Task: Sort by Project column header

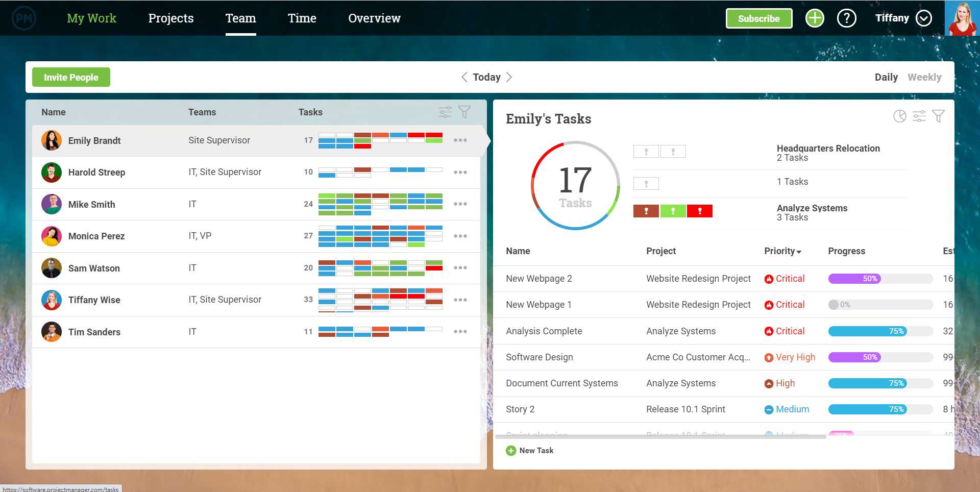Action: pyautogui.click(x=660, y=251)
